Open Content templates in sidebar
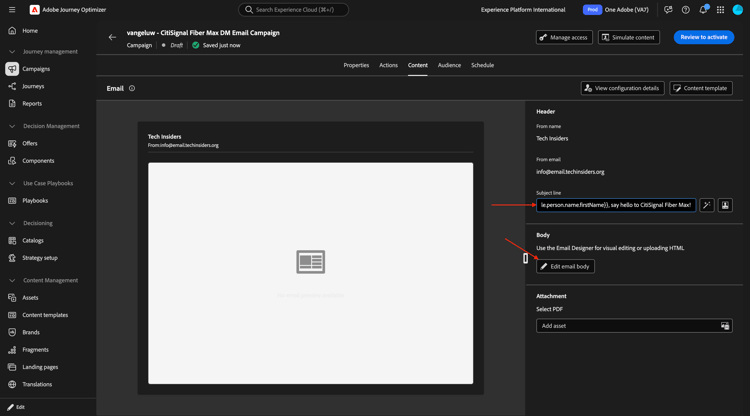Image resolution: width=750 pixels, height=416 pixels. pyautogui.click(x=45, y=315)
